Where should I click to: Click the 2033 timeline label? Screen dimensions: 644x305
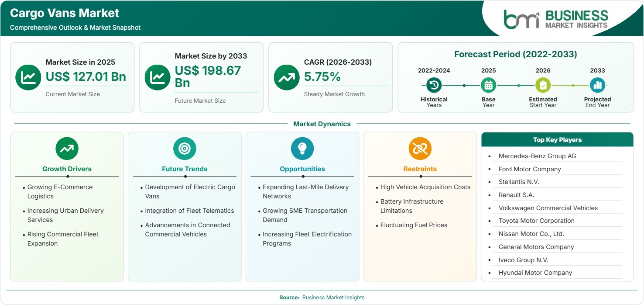[x=597, y=70]
